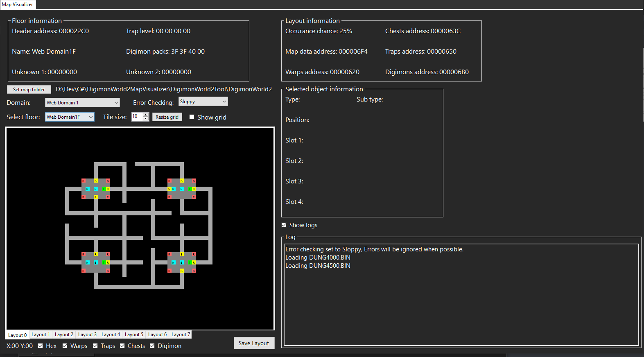The width and height of the screenshot is (644, 357).
Task: Toggle the Chests checkbox
Action: (x=122, y=346)
